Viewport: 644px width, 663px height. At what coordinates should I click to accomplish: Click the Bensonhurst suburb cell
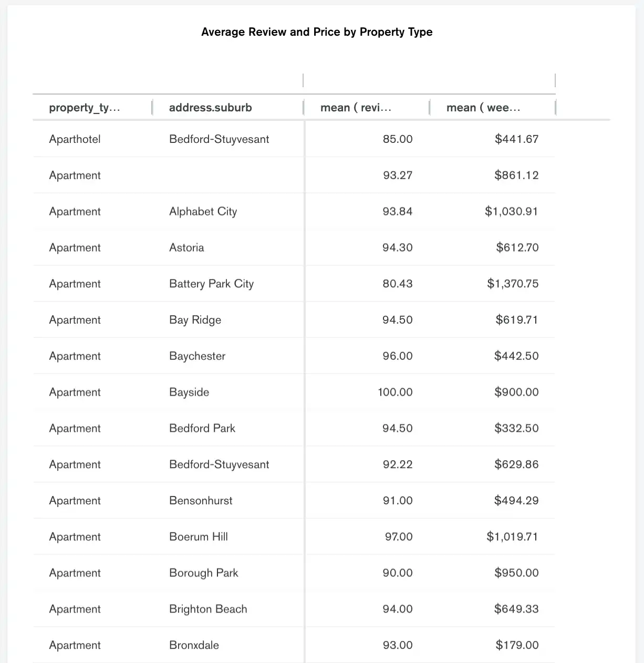pyautogui.click(x=201, y=501)
